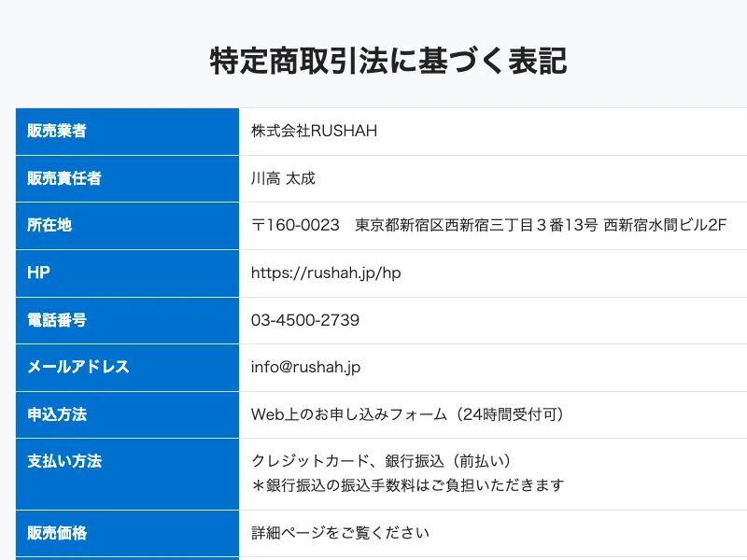
Task: Select the HP header cell
Action: (127, 273)
